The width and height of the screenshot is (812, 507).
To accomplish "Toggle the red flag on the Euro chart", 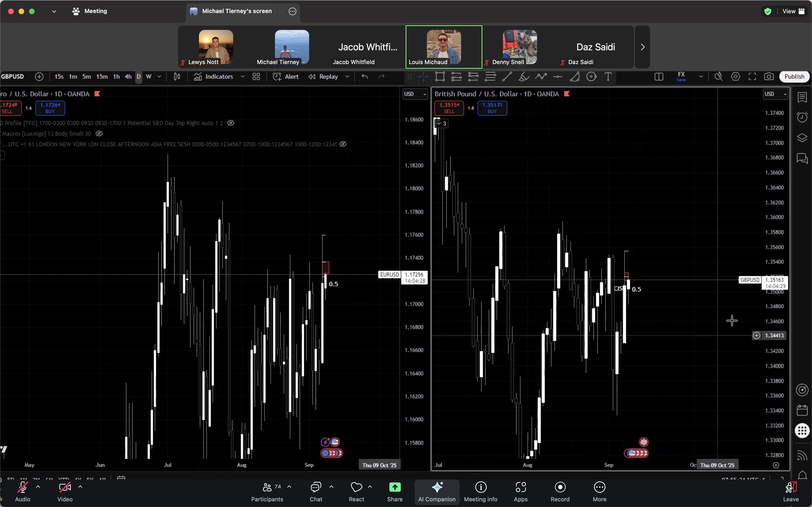I will [x=97, y=94].
